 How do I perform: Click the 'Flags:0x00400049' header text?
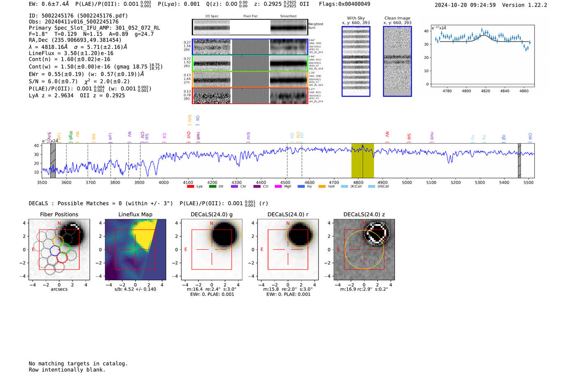coord(345,4)
